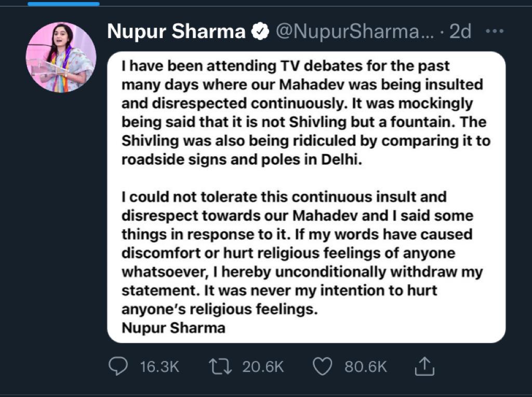Tap the share upload icon
The image size is (532, 397).
pos(424,367)
